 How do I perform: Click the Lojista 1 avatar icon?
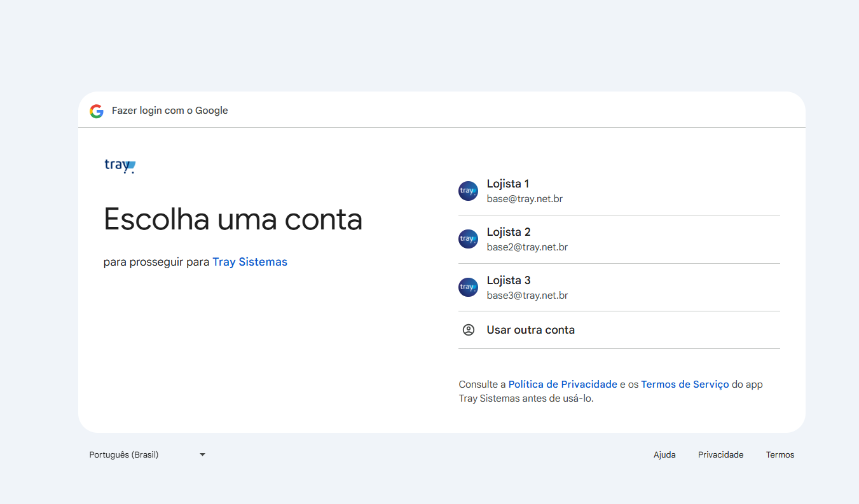tap(468, 191)
